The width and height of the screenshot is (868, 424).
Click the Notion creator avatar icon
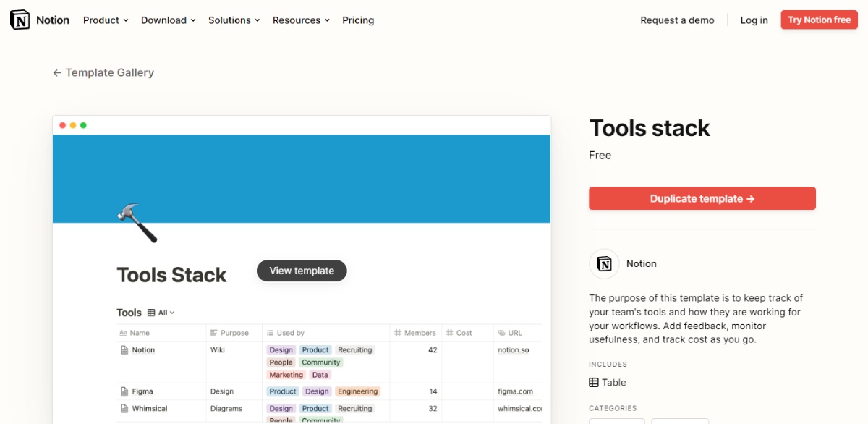click(x=604, y=264)
